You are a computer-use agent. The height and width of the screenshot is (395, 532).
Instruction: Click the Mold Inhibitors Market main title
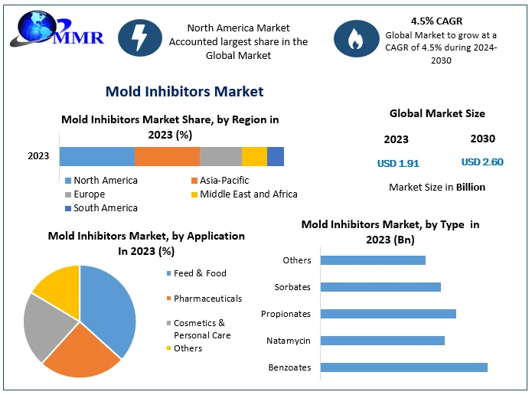click(x=184, y=92)
